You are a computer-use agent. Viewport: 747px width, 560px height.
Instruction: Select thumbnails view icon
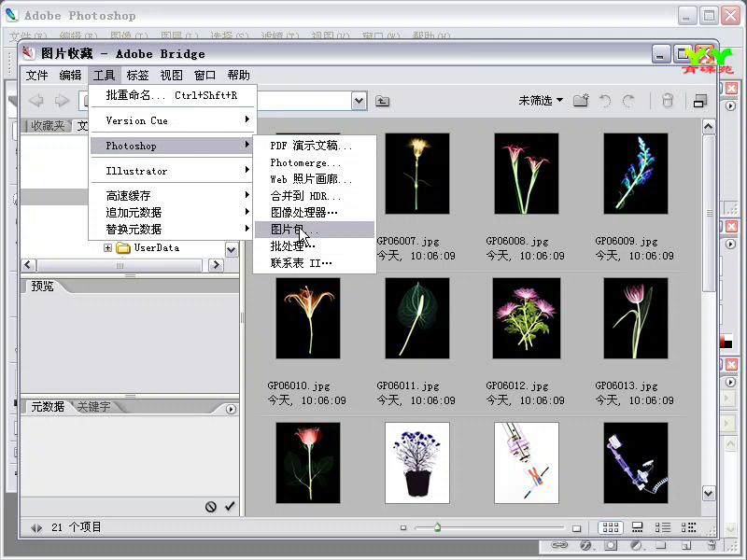click(x=611, y=527)
